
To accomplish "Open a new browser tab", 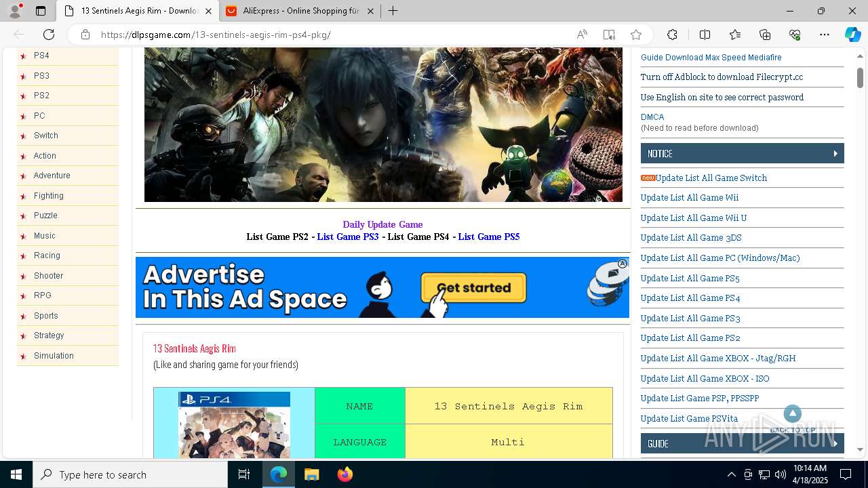I will pyautogui.click(x=393, y=11).
